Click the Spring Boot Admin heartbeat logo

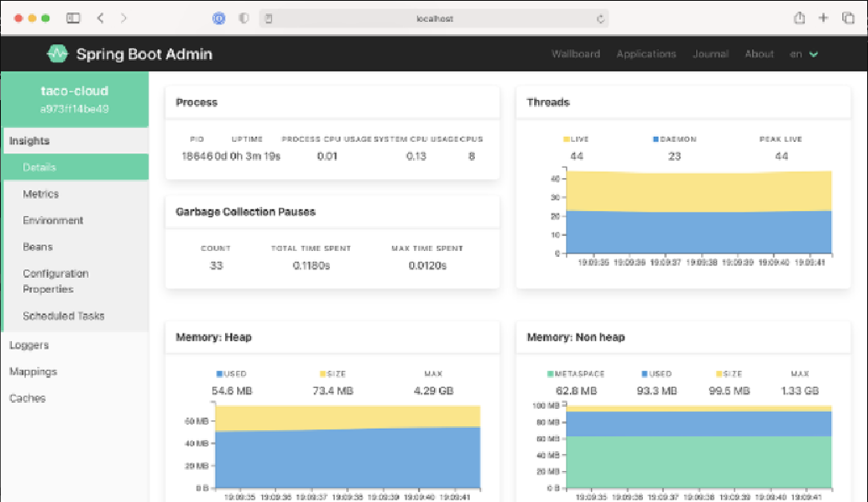coord(57,53)
